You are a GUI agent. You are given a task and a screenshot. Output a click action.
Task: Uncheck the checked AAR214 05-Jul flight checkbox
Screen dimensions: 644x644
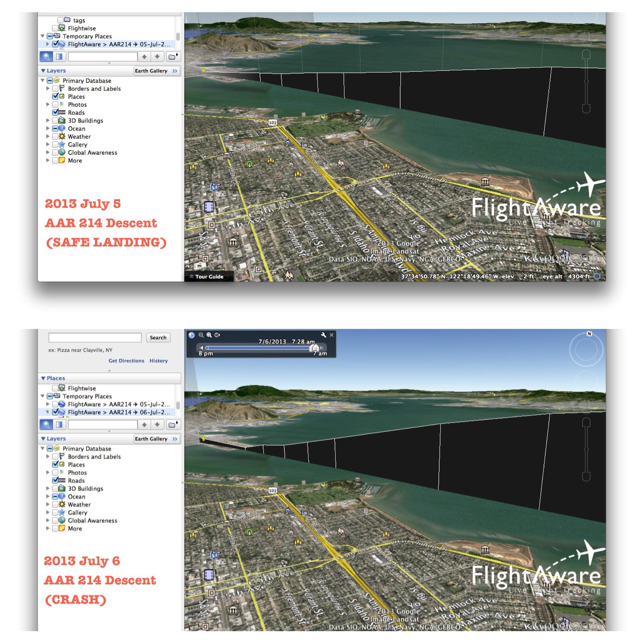[x=55, y=44]
